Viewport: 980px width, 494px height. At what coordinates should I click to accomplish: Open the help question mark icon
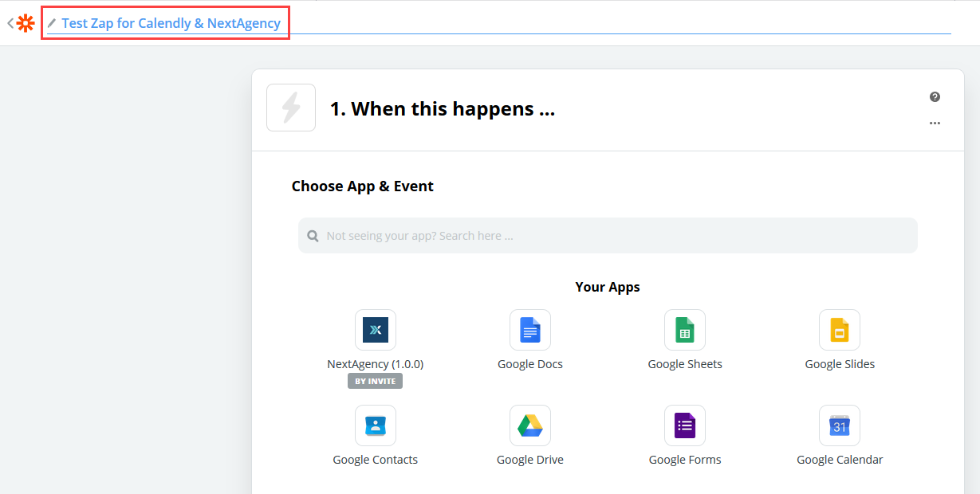click(x=935, y=96)
